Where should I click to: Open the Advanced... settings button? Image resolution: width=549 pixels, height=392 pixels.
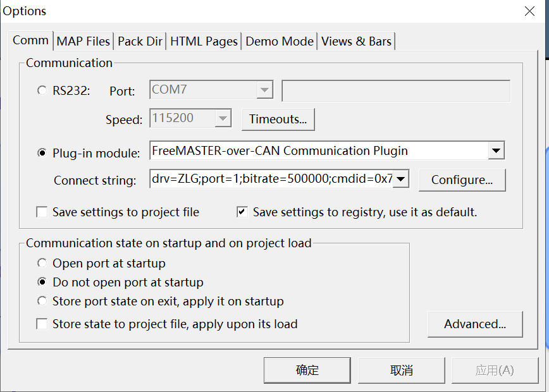click(x=475, y=324)
